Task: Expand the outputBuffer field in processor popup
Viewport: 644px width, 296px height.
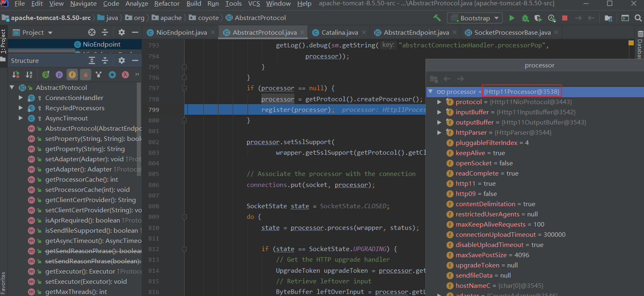Action: click(x=439, y=122)
